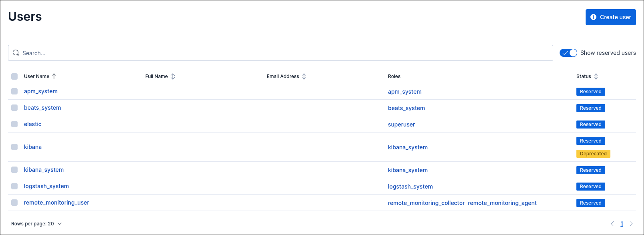Image resolution: width=644 pixels, height=235 pixels.
Task: Click page 1 in pagination
Action: click(622, 224)
